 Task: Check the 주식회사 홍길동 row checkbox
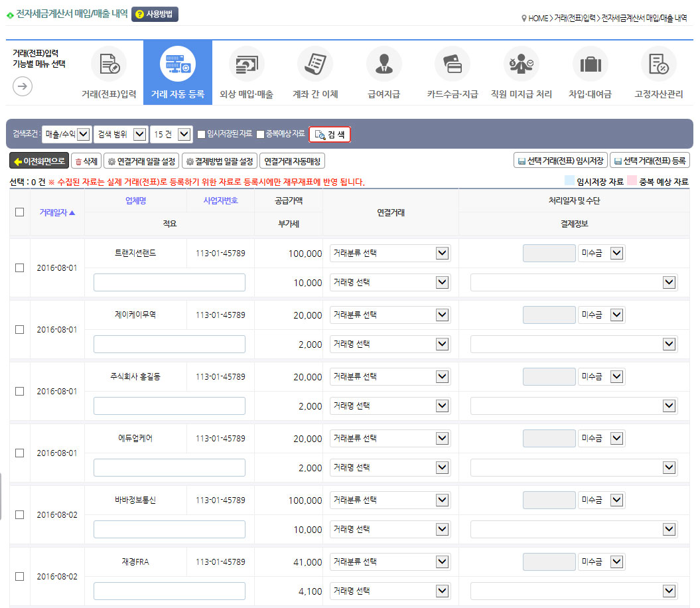point(20,391)
